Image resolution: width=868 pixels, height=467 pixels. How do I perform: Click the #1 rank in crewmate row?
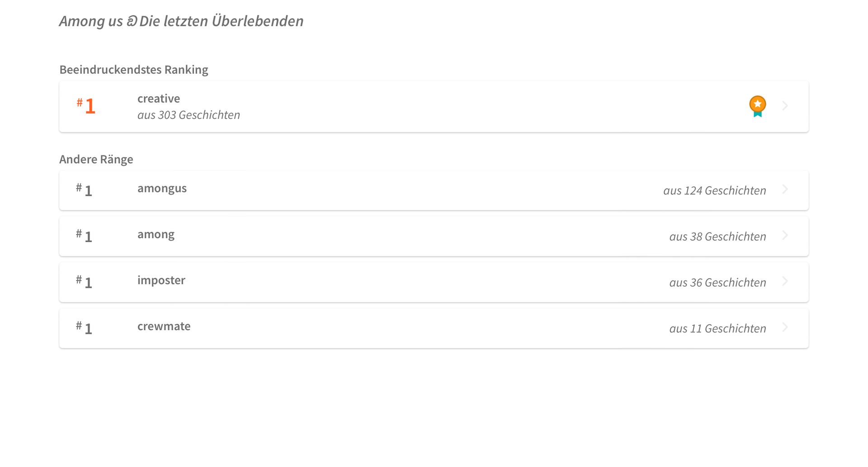click(x=84, y=328)
